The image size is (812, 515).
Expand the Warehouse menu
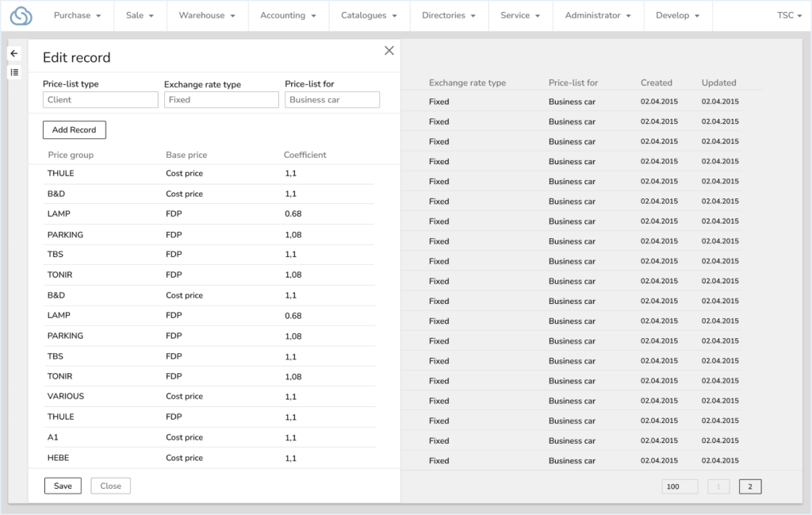206,15
